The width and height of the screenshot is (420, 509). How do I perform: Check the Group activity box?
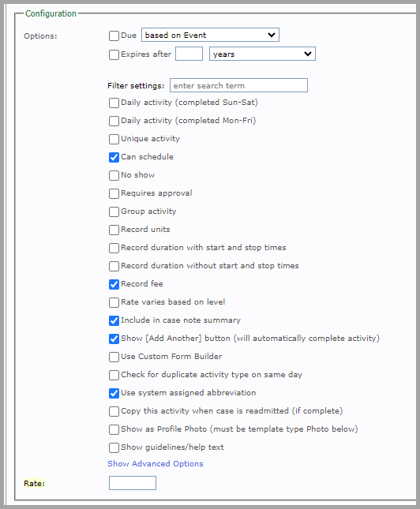coord(114,212)
